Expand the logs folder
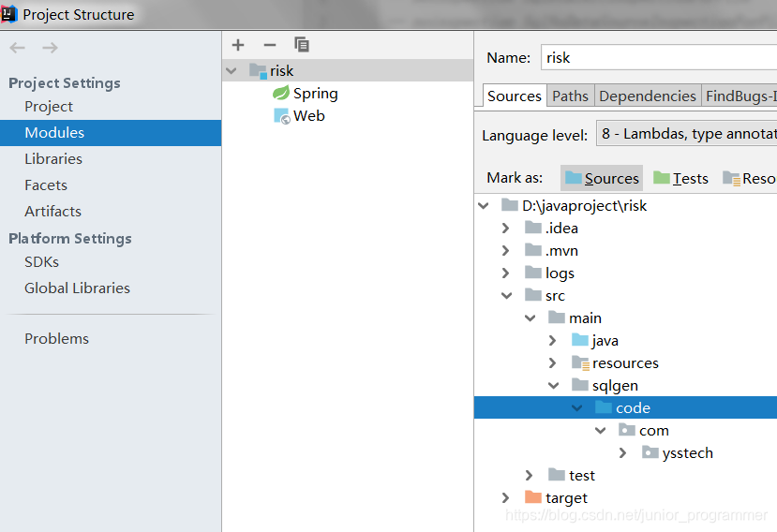The width and height of the screenshot is (777, 532). 505,273
